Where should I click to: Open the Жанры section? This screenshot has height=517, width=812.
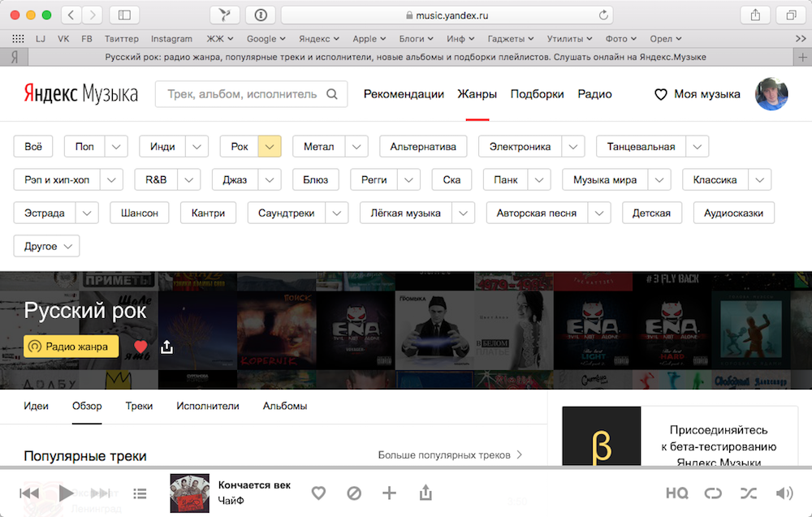pyautogui.click(x=477, y=94)
